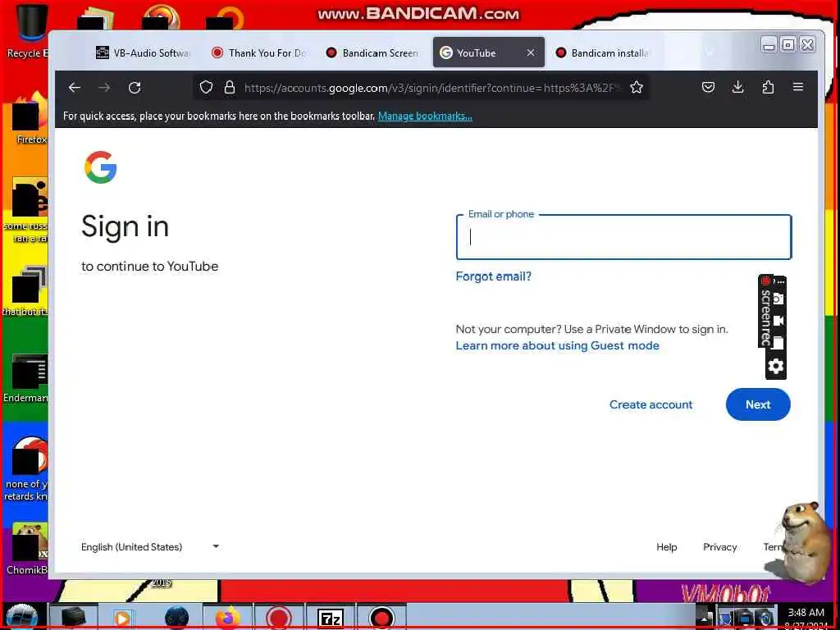The width and height of the screenshot is (840, 630).
Task: Open the Bandicam red record taskbar icon
Action: pos(279,618)
